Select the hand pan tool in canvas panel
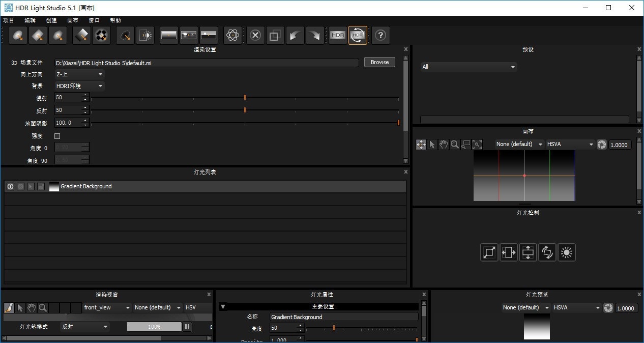The width and height of the screenshot is (644, 343). click(444, 145)
